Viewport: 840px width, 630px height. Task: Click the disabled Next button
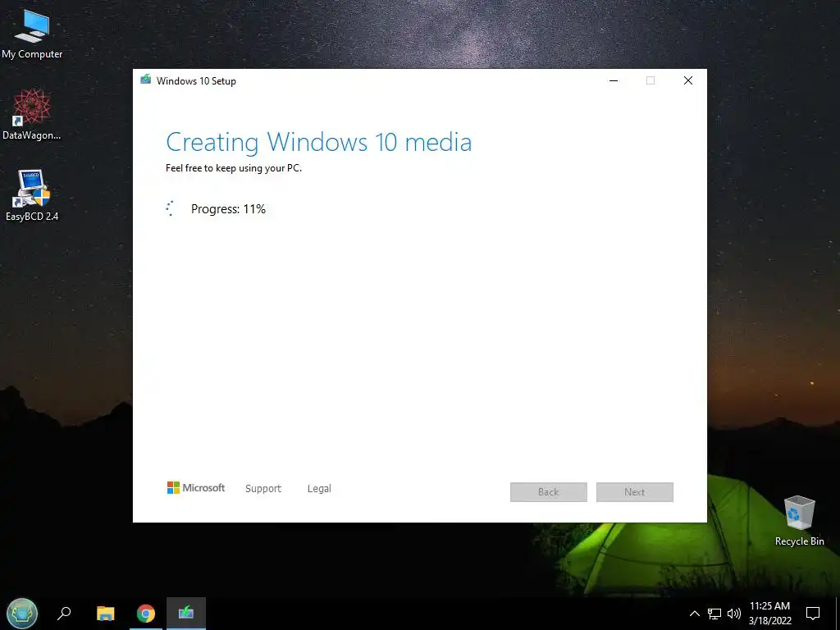(635, 492)
